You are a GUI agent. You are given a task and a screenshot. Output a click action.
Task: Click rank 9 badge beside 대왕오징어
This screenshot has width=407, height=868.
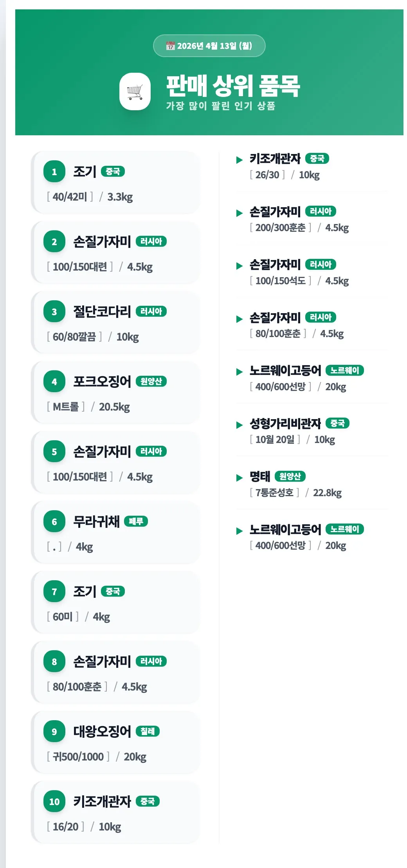(x=54, y=732)
